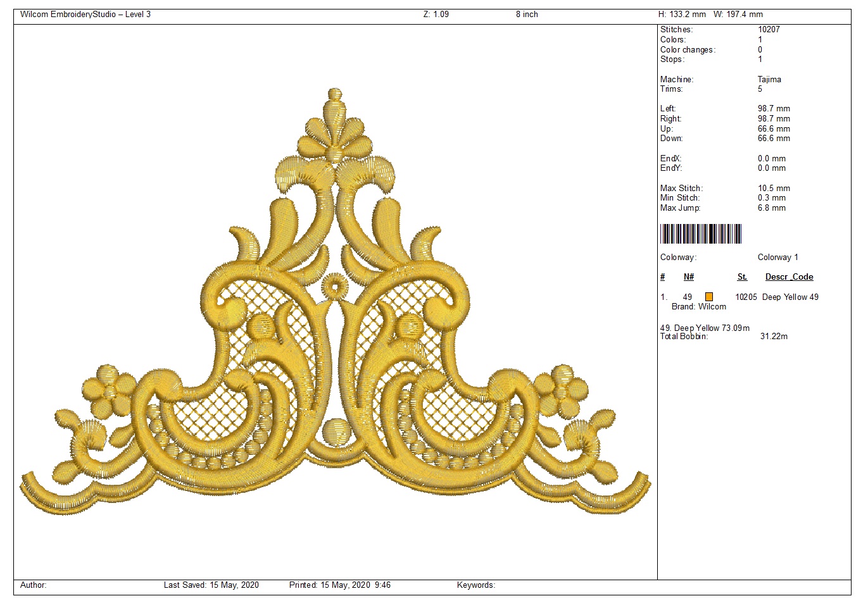Click the '8 inch' header text
This screenshot has width=868, height=603.
(527, 15)
